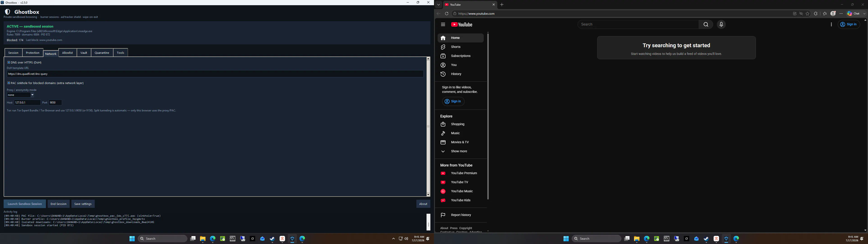Open Steam from the Ghostbox-side taskbar
This screenshot has height=244, width=868.
click(272, 239)
